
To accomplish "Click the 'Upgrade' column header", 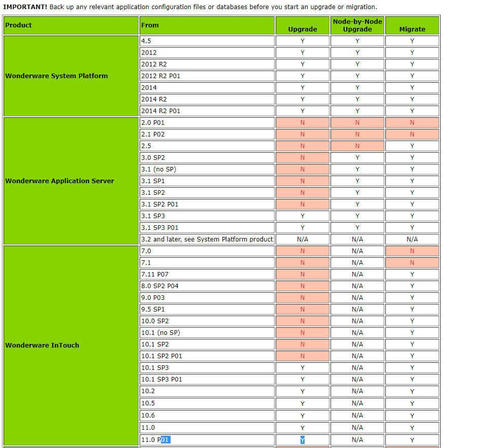I will point(303,25).
